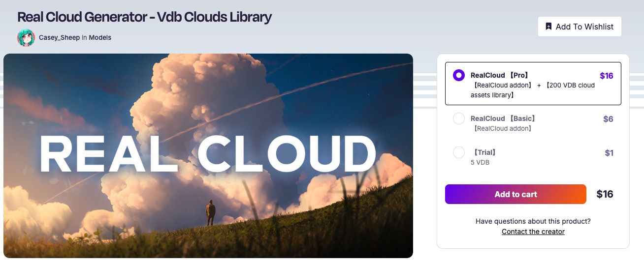
Task: Click the RealCloud Pro option description text
Action: tap(533, 90)
